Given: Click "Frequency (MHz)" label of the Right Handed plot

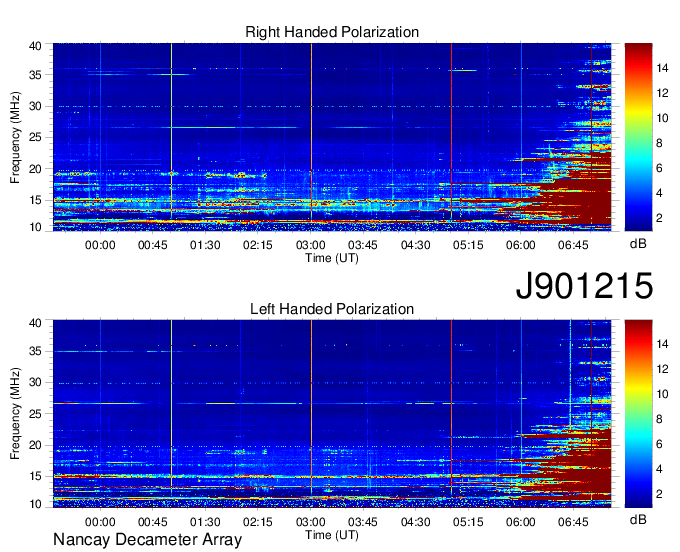Looking at the screenshot, I should point(15,137).
